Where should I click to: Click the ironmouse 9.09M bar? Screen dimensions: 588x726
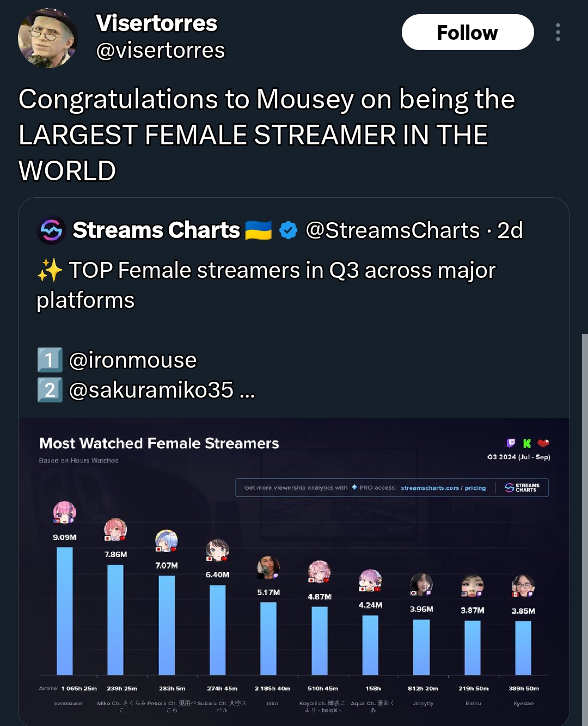point(65,611)
